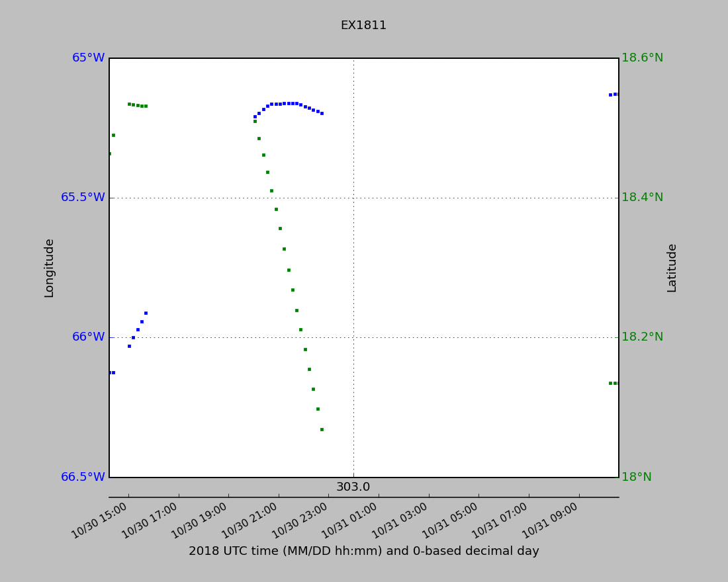Click the 10/30 21:00 time tick label
This screenshot has height=582, width=728.
tap(250, 521)
